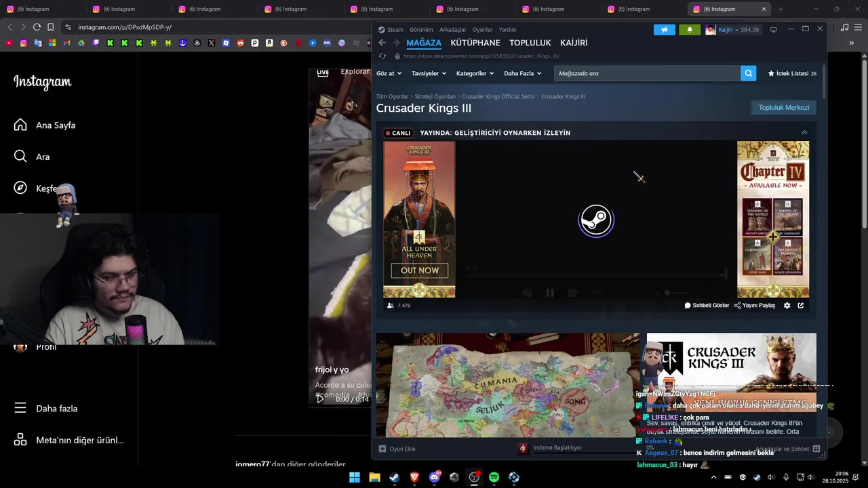Open YouTube bookmark in bookmarks bar
The image size is (868, 488).
tap(9, 43)
